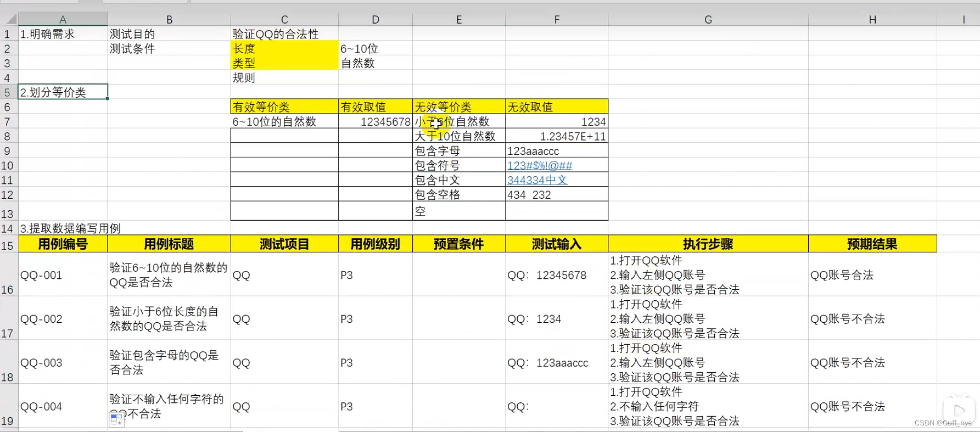Select the QQ-002 cell
This screenshot has width=980, height=432.
(x=63, y=319)
